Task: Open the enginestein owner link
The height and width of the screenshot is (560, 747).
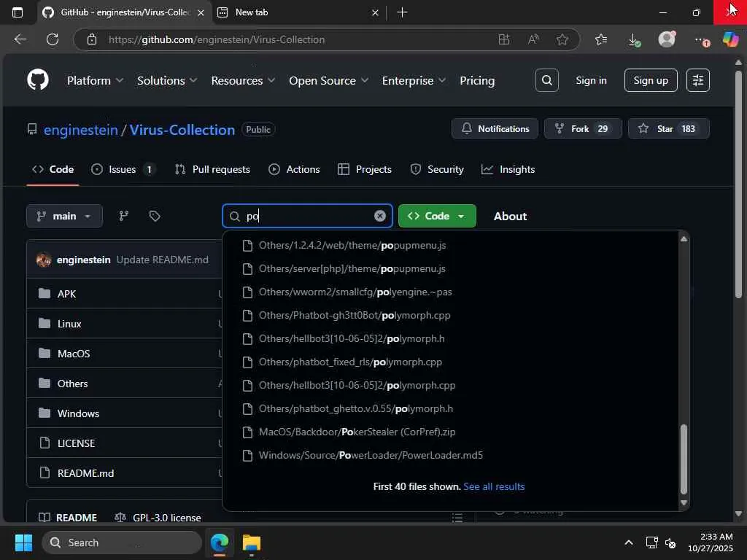Action: (80, 130)
